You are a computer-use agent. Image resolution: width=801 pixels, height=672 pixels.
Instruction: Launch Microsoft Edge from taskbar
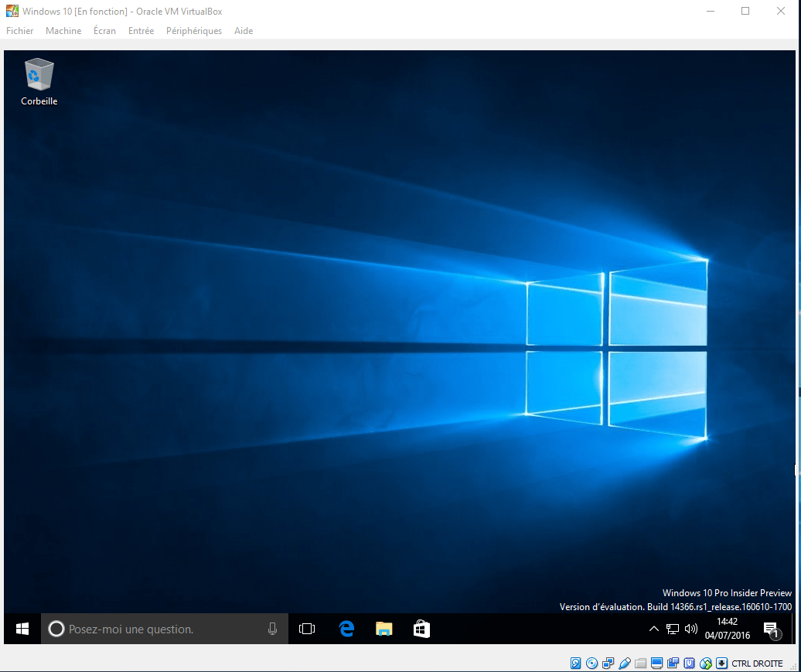point(346,629)
